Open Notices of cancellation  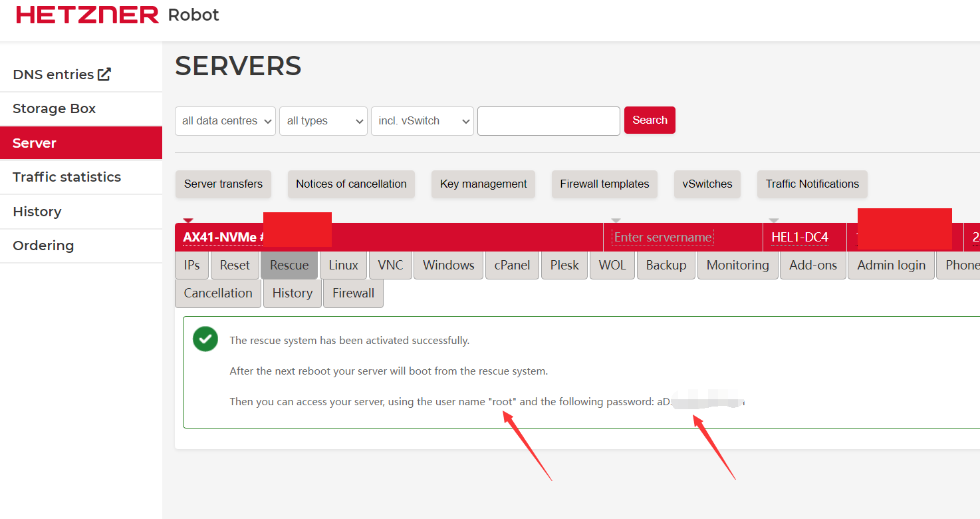click(351, 184)
